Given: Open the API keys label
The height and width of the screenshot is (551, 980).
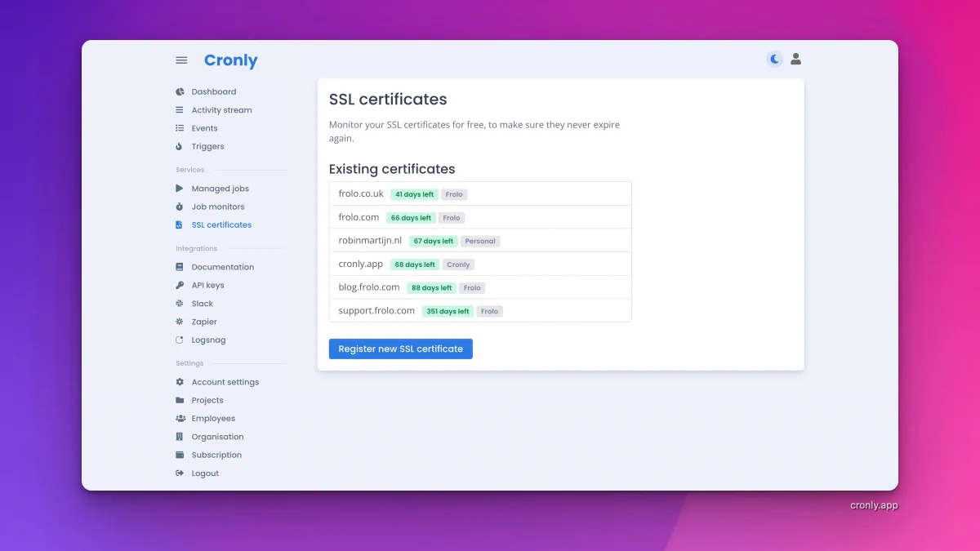Looking at the screenshot, I should 208,286.
